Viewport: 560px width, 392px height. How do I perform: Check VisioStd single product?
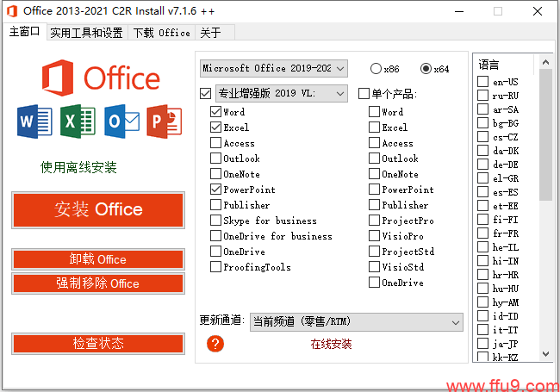coord(374,267)
